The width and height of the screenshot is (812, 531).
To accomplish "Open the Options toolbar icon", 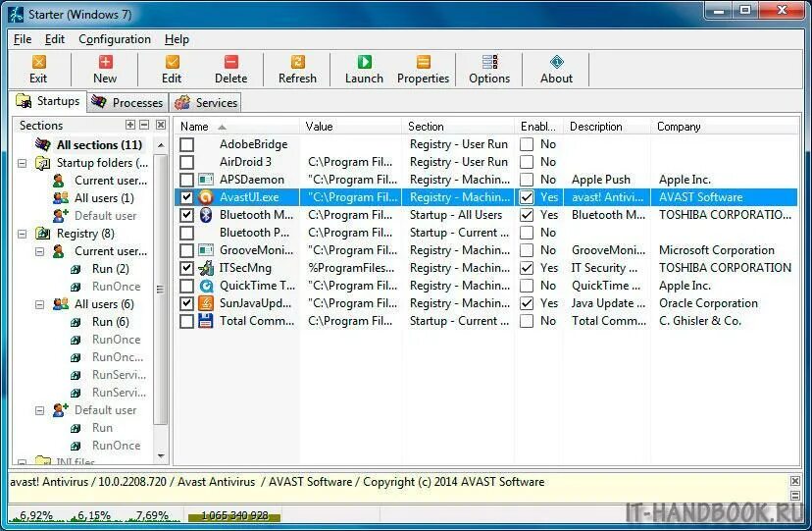I will [489, 62].
